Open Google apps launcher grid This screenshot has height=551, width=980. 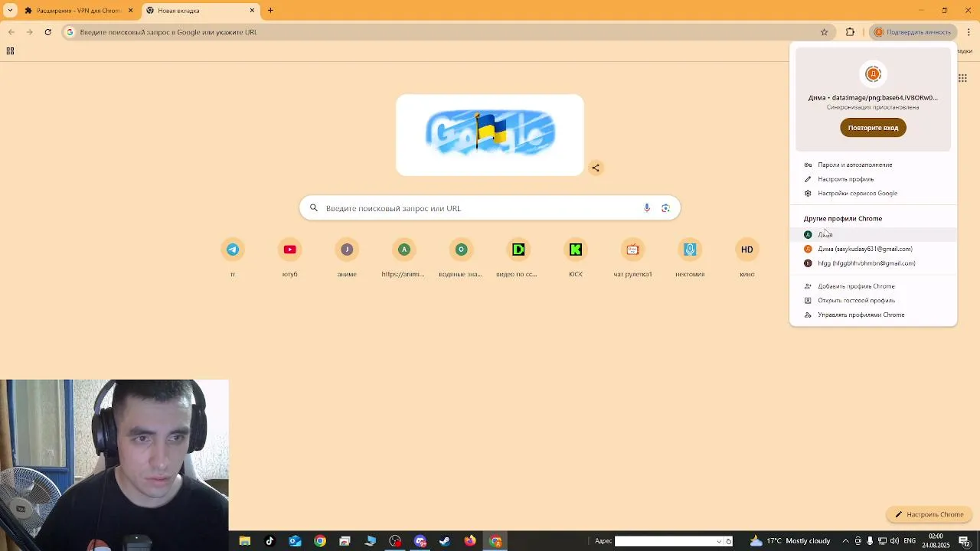pyautogui.click(x=962, y=78)
